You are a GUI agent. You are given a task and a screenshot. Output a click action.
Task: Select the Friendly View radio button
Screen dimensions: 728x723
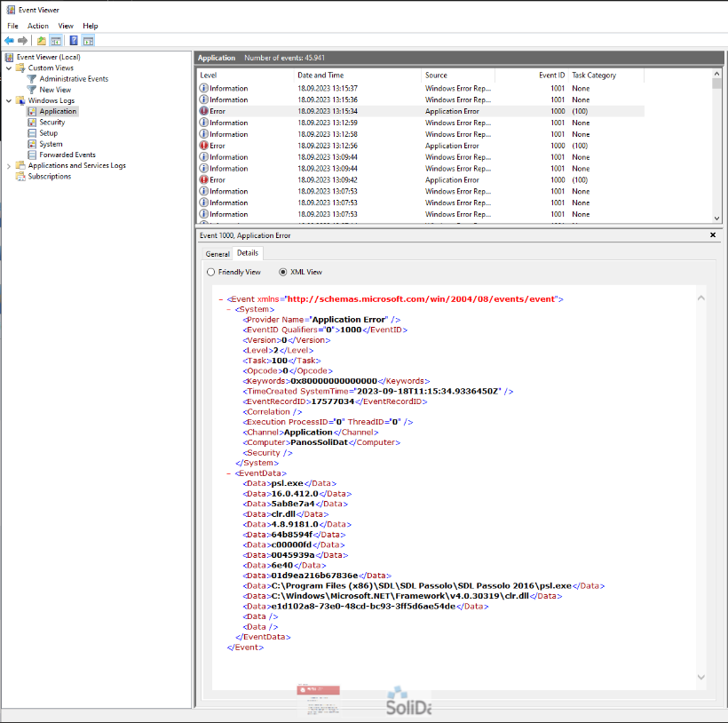[210, 272]
